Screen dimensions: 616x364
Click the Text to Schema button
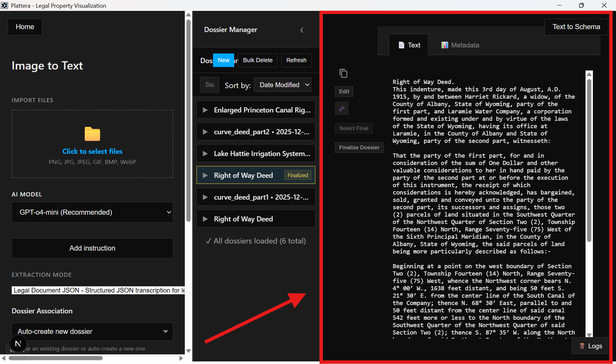tap(576, 27)
